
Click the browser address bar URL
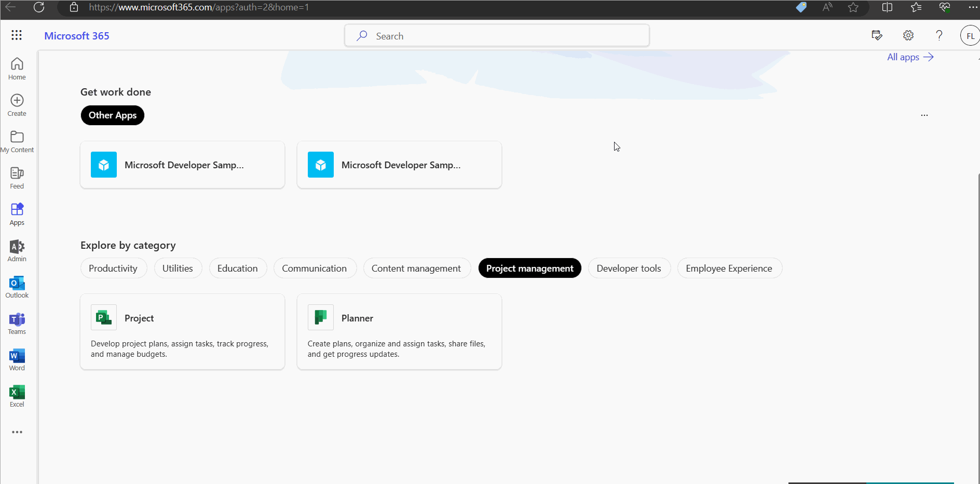199,7
